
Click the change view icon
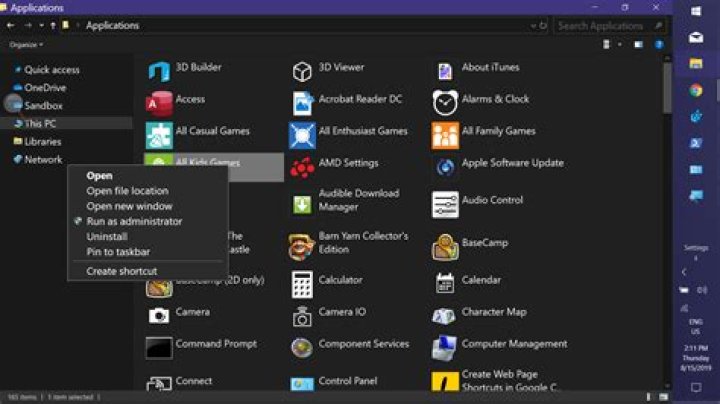click(x=607, y=44)
